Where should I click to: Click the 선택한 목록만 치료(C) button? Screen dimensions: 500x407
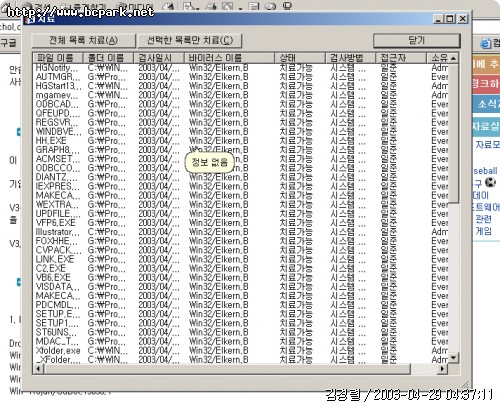tap(190, 41)
